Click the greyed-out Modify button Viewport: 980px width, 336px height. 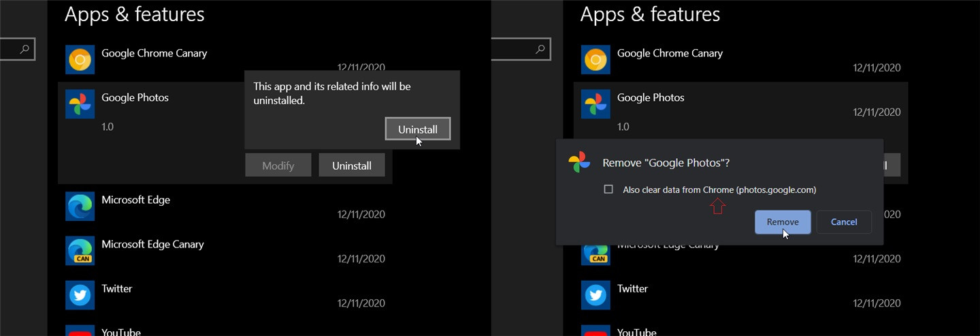[x=278, y=165]
